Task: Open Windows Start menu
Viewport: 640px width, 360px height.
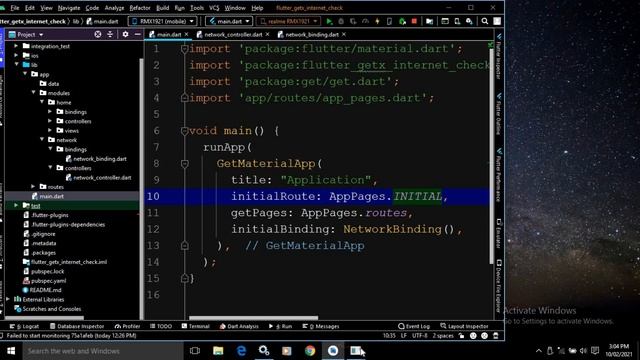Action: click(11, 351)
